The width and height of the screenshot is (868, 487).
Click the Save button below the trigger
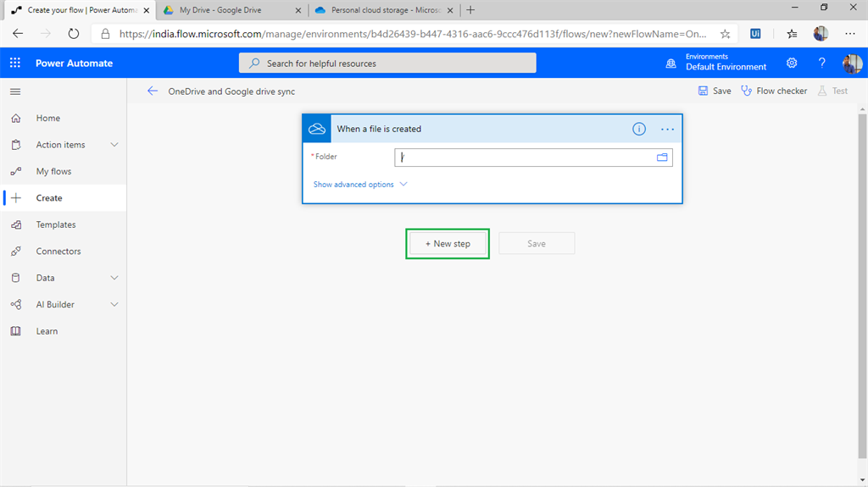pyautogui.click(x=537, y=244)
